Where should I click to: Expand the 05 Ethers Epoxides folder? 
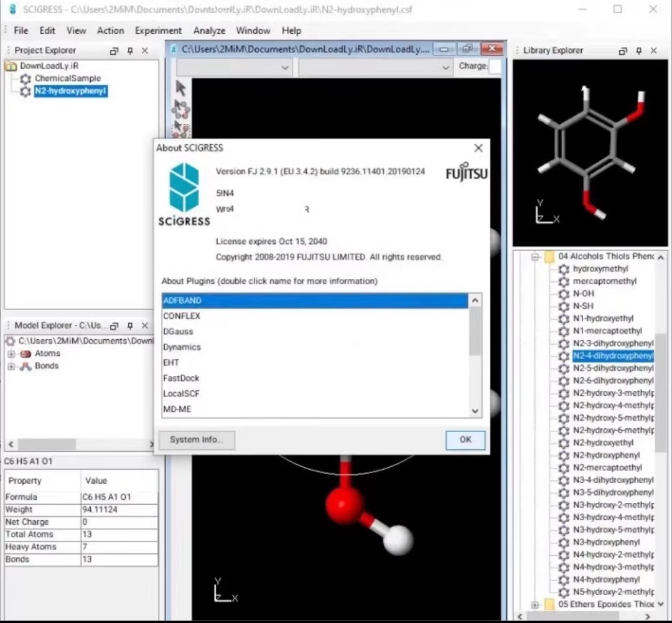pos(535,605)
